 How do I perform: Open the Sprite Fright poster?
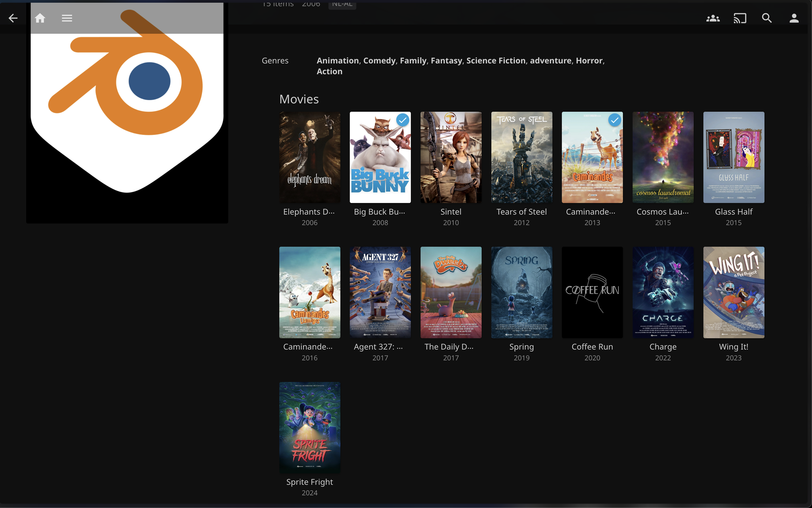coord(310,427)
